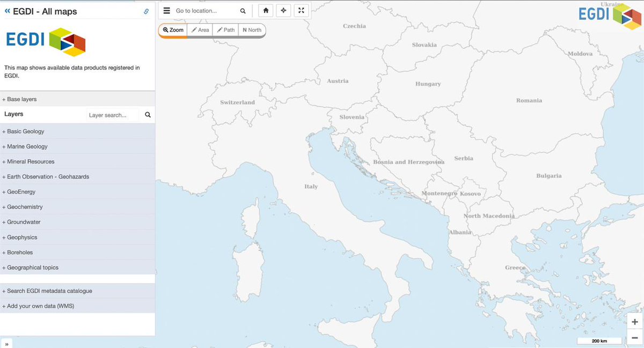Screen dimensions: 644x348
Task: Expand GeoEnergy layer group
Action: point(77,191)
